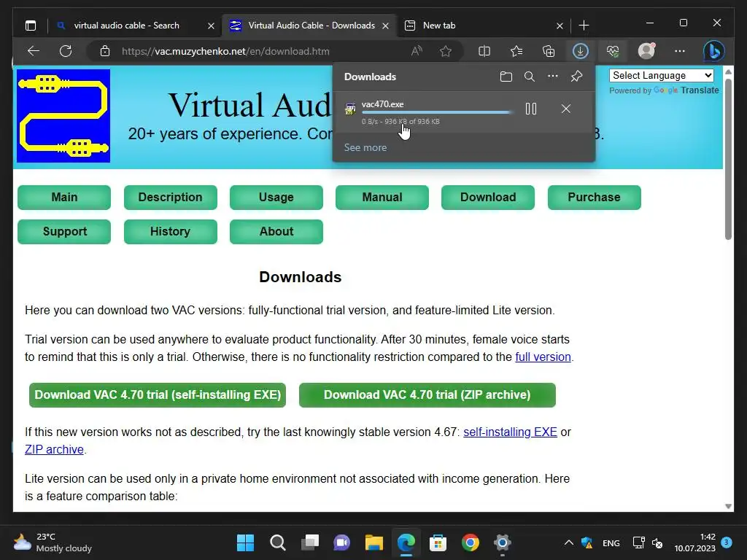
Task: Open the History page button
Action: 170,231
